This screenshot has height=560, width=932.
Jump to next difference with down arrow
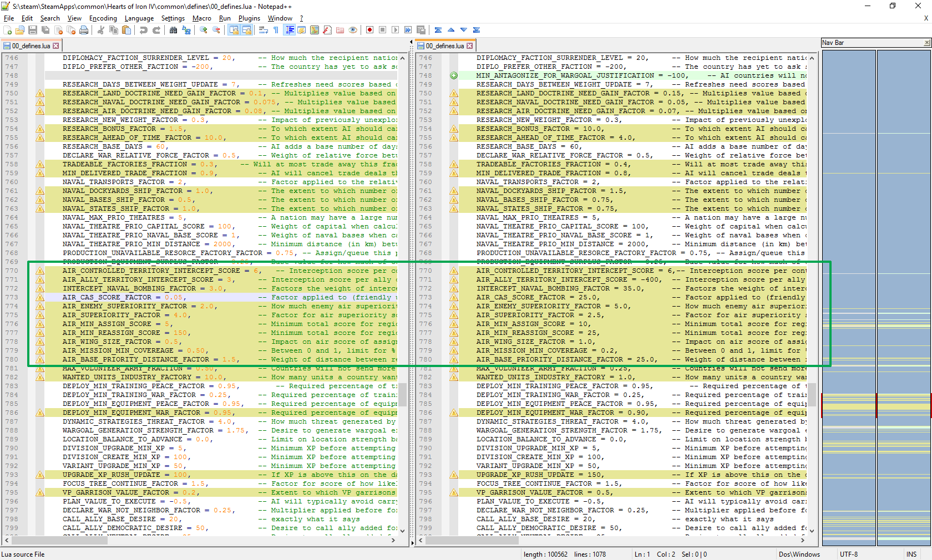pos(463,30)
